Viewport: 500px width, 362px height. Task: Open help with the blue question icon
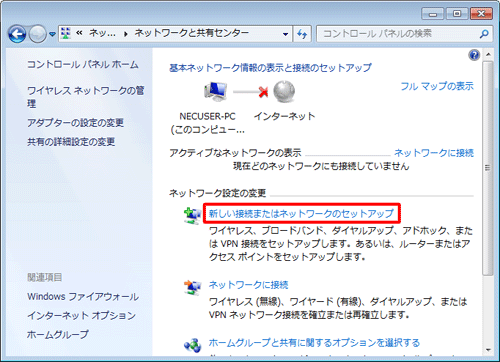(474, 55)
